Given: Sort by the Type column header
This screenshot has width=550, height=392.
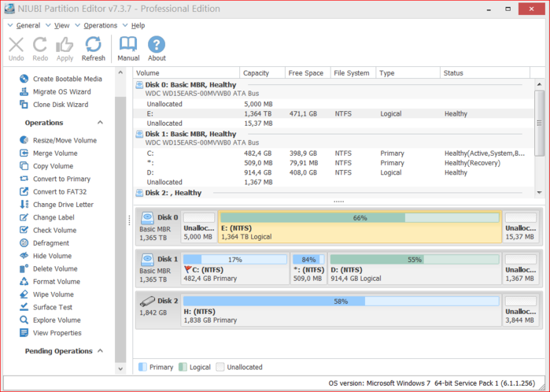Looking at the screenshot, I should click(408, 73).
